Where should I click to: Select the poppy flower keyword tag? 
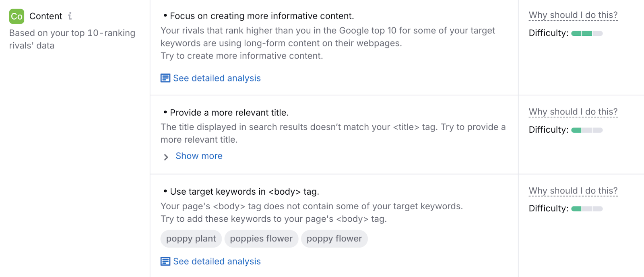coord(334,238)
